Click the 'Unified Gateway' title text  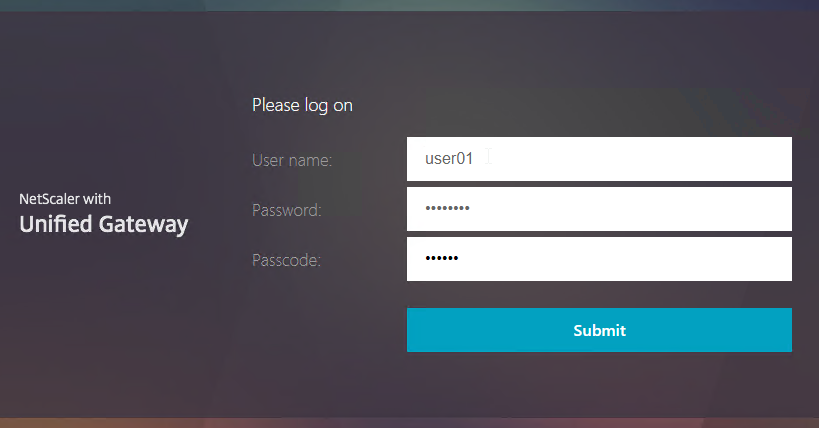(103, 225)
